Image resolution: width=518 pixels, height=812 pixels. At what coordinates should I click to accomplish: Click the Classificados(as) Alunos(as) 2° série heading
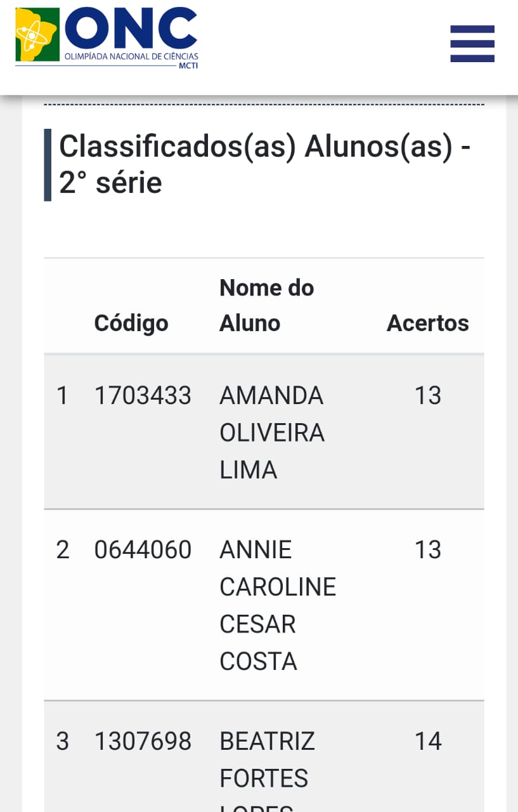264,164
